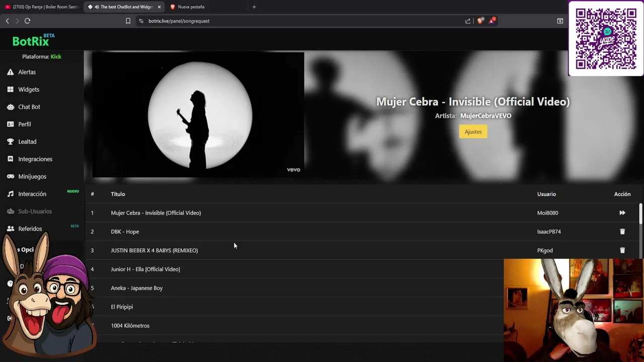Open the Chat Bot sidebar section
The image size is (644, 362).
[x=29, y=107]
